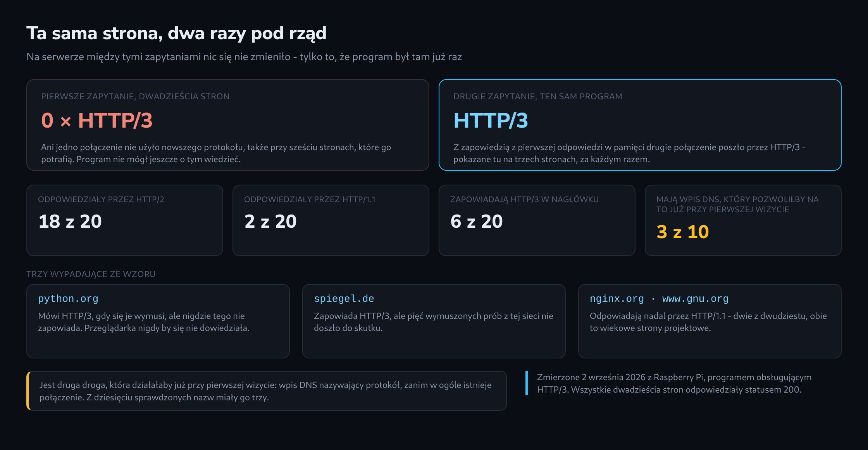The width and height of the screenshot is (868, 450).
Task: Click the red "0 × HTTP/3" value
Action: (97, 120)
